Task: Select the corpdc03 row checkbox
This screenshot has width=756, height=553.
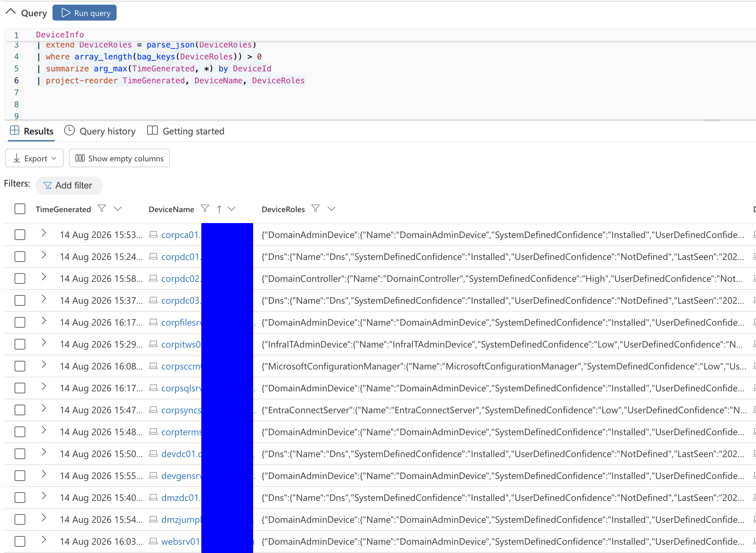Action: [20, 301]
